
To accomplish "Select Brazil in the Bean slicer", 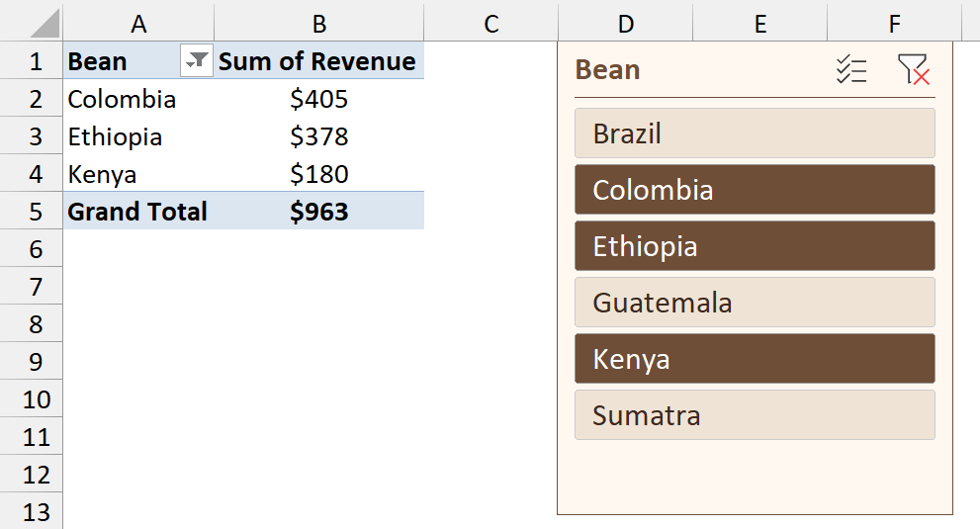I will [x=755, y=133].
